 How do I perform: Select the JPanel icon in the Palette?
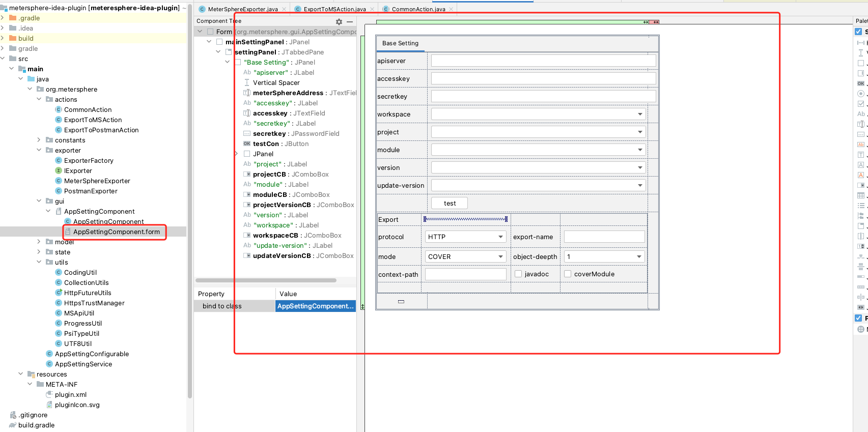point(861,63)
